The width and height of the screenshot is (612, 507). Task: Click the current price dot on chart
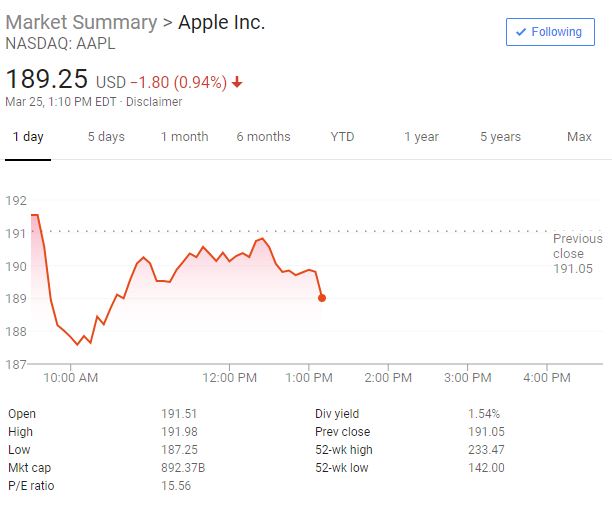(321, 297)
